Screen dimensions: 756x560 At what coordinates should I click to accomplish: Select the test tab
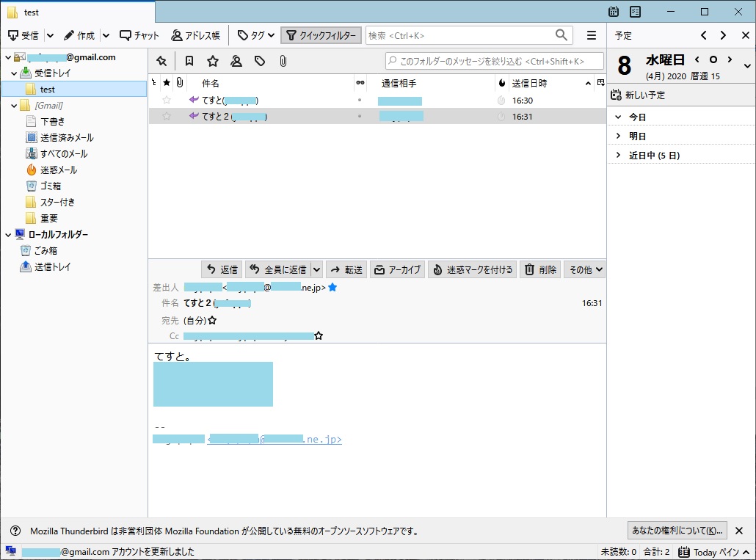[77, 12]
